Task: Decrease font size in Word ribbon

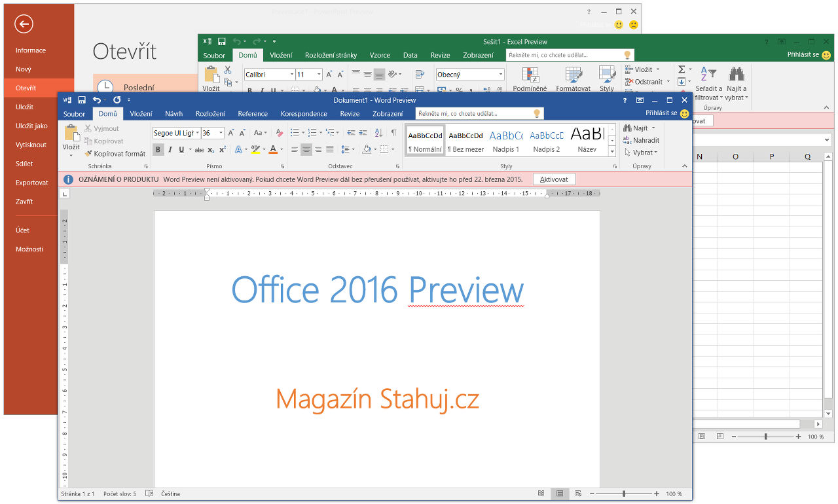Action: (242, 133)
